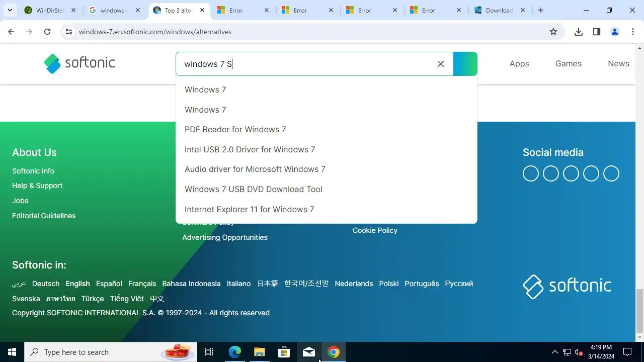Close the WinDirStat tab
The height and width of the screenshot is (362, 644).
[x=73, y=10]
